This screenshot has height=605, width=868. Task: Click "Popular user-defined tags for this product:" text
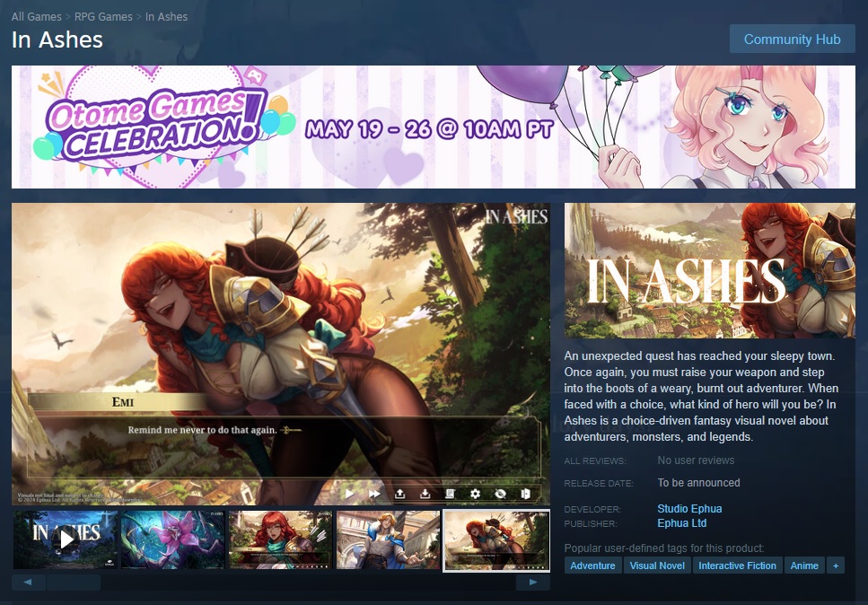[x=664, y=548]
